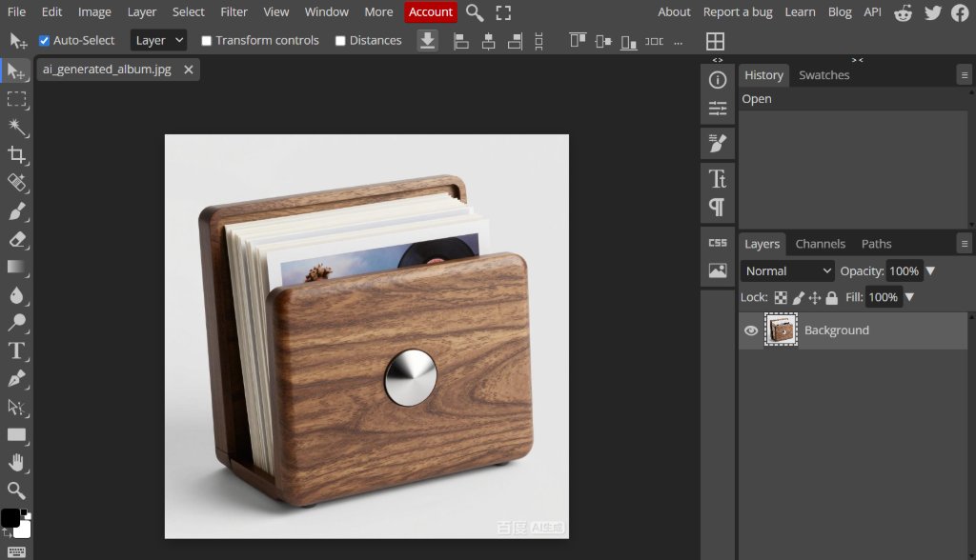Select the Eraser tool
The image size is (976, 560).
[16, 240]
